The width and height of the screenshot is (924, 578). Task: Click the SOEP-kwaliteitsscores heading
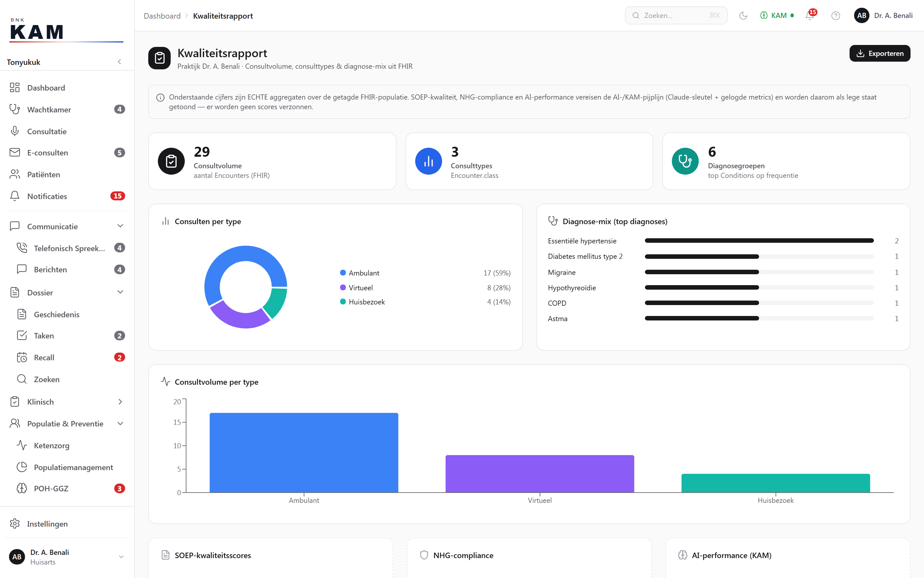(x=213, y=555)
